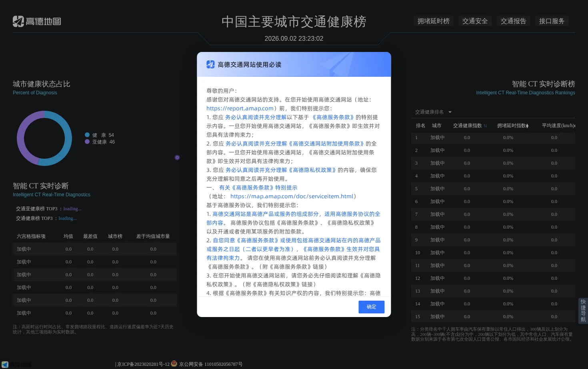Click the 六宫格指标项 column header
Viewport: 588px width, 369px height.
[31, 236]
